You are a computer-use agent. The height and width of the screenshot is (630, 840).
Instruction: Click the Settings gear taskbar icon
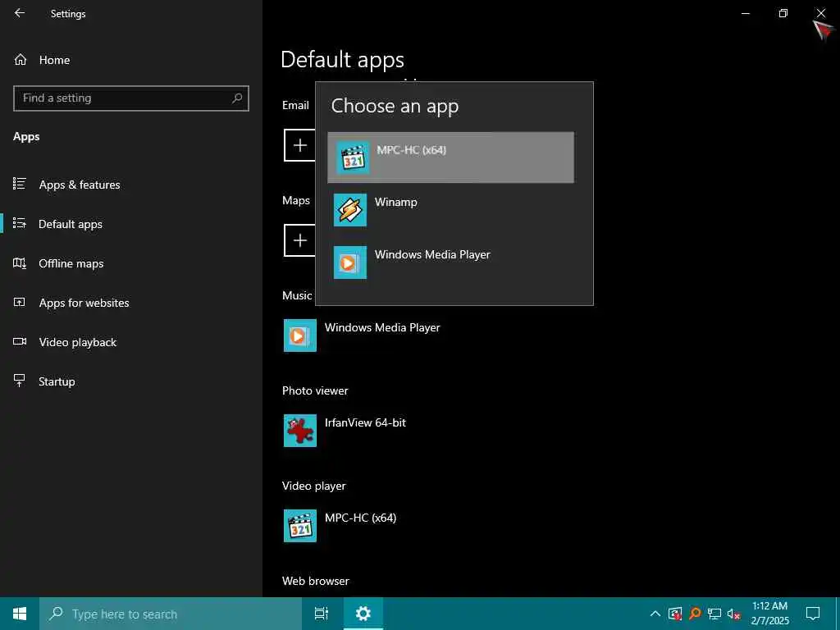pyautogui.click(x=363, y=614)
